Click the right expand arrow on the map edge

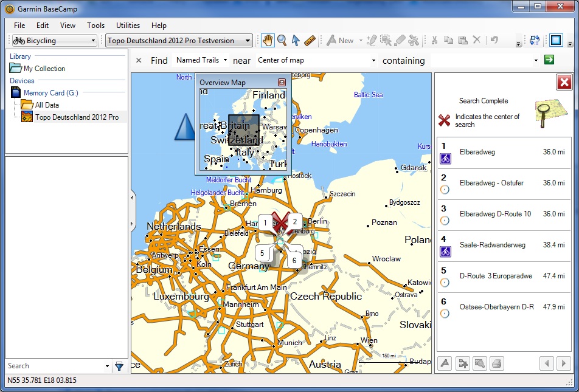click(132, 224)
